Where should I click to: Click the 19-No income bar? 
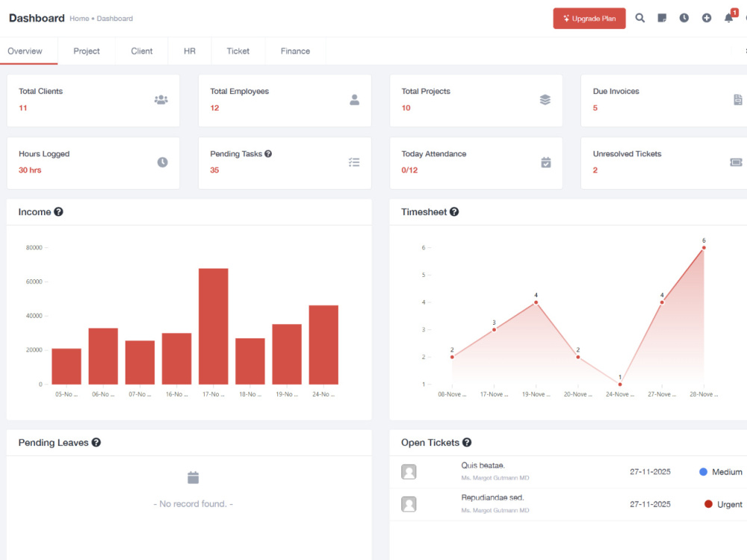(x=287, y=354)
